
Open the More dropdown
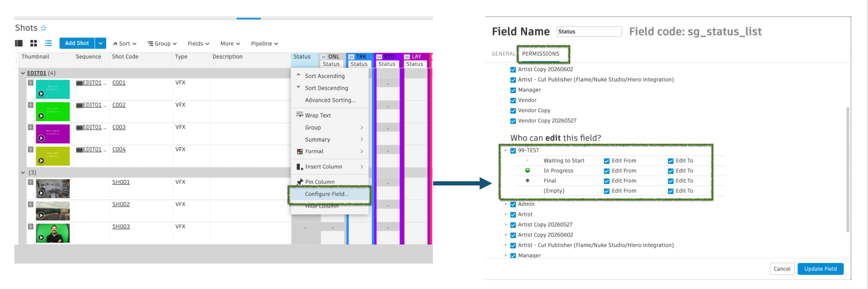click(230, 44)
